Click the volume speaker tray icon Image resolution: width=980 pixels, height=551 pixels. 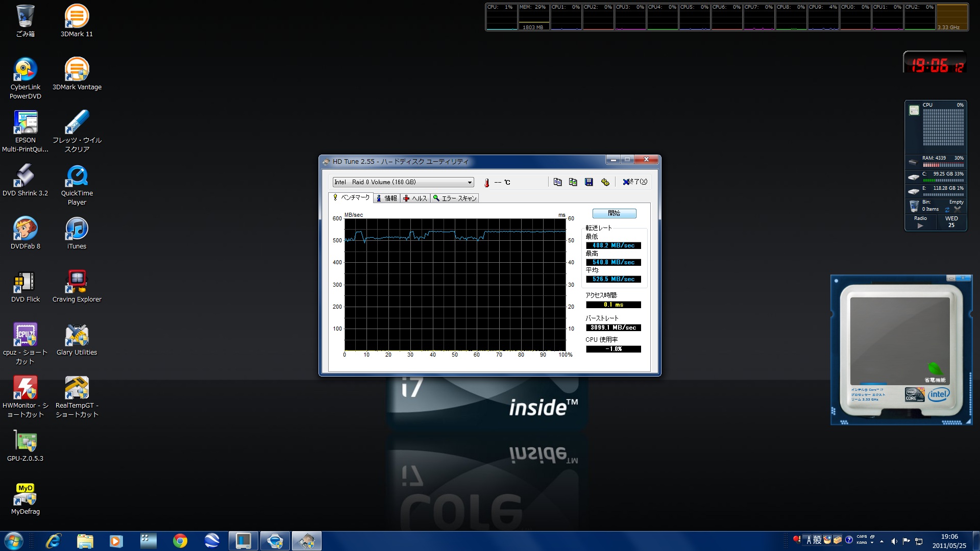894,541
